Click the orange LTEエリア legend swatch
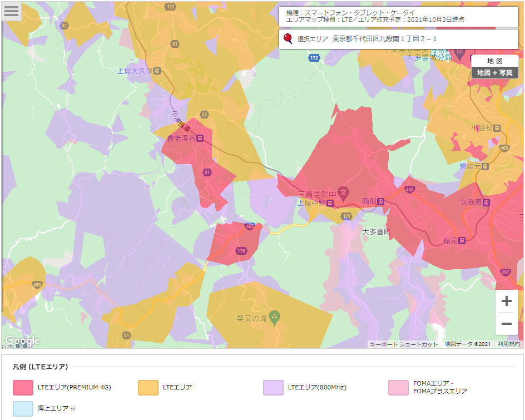This screenshot has height=420, width=525. point(148,387)
